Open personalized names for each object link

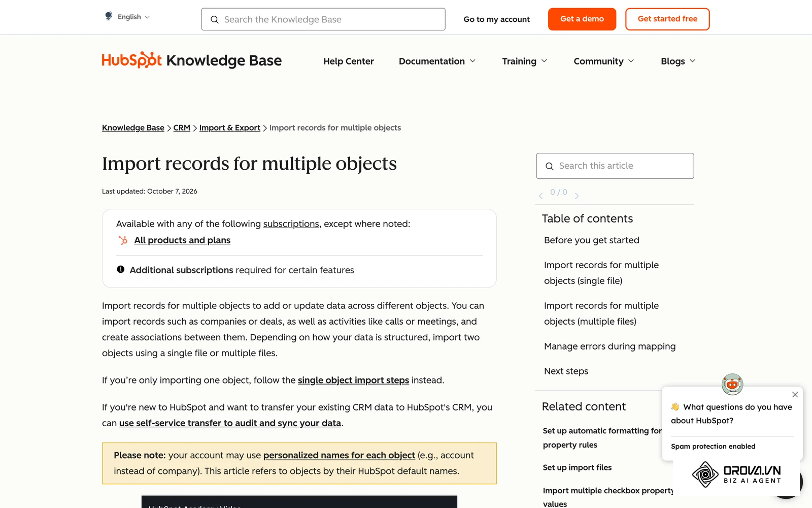click(x=339, y=455)
